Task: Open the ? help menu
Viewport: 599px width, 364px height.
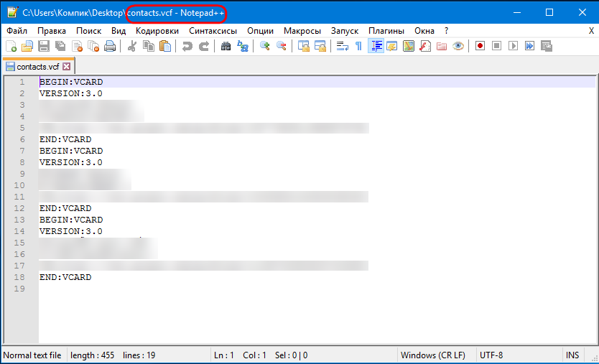Action: pyautogui.click(x=446, y=31)
